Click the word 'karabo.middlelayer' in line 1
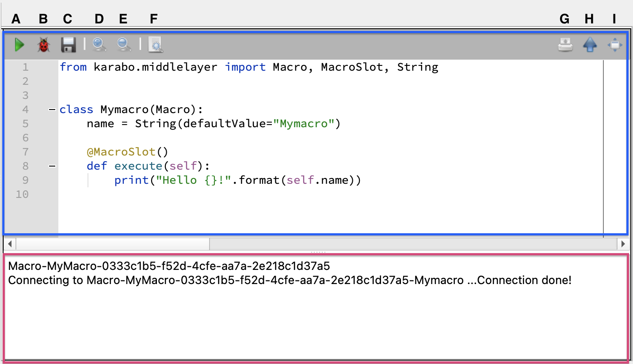The height and width of the screenshot is (364, 633). (x=155, y=67)
